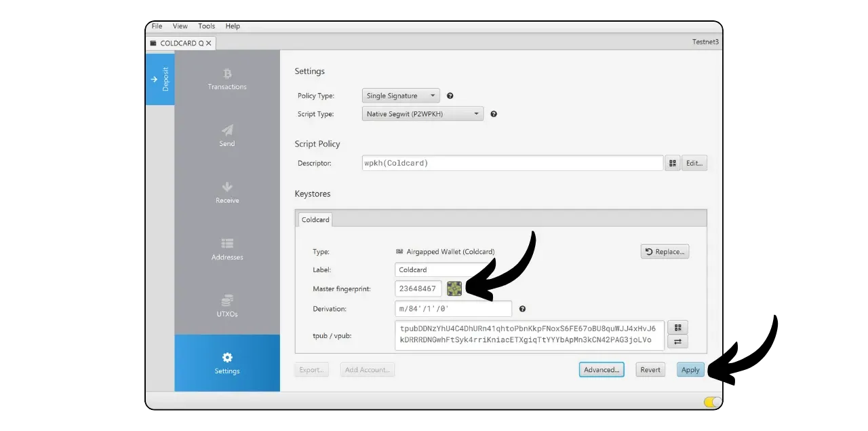The width and height of the screenshot is (868, 431).
Task: Click the help icon beside Derivation
Action: tap(522, 309)
